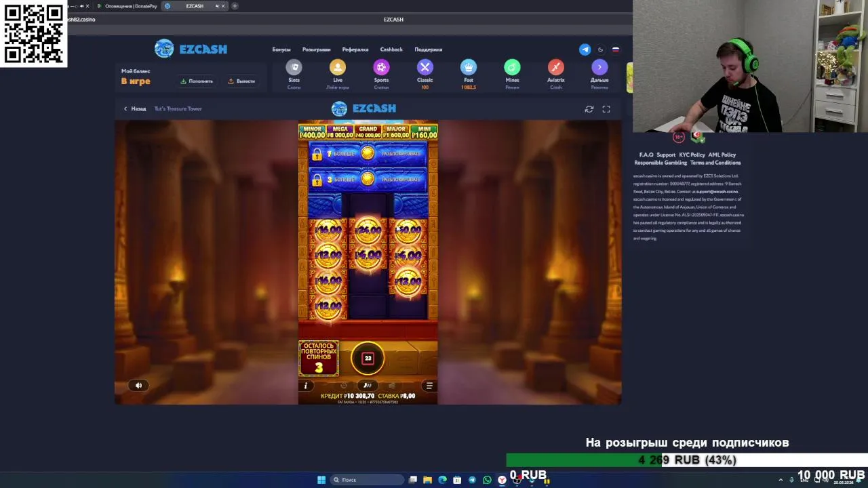Open Yandex Browser from the taskbar

click(x=502, y=480)
